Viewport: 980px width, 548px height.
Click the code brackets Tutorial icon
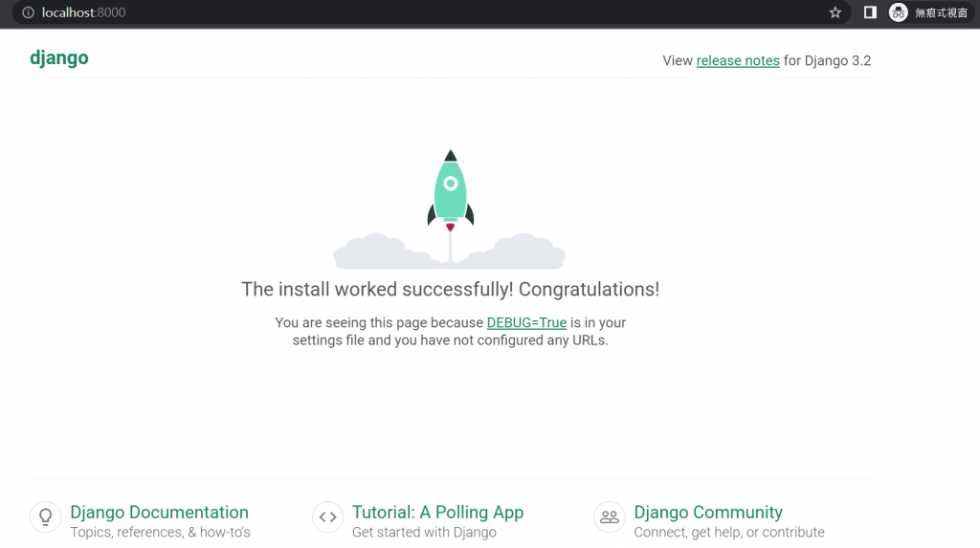click(x=327, y=516)
